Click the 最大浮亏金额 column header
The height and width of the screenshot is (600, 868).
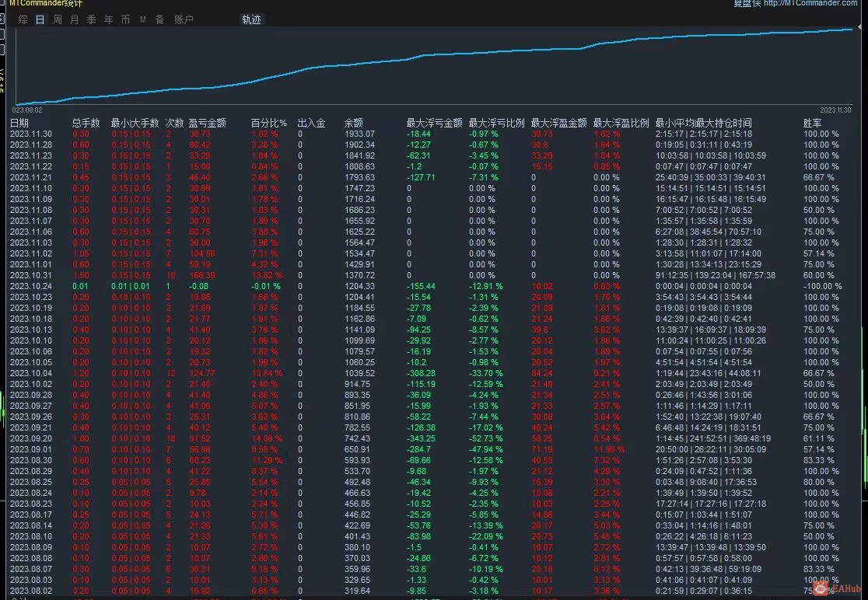tap(435, 123)
